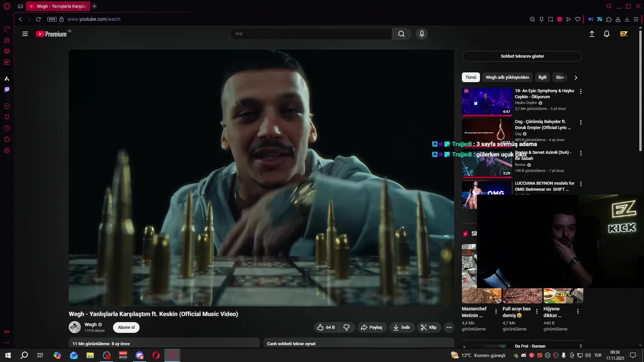Open browser downloads icon
The height and width of the screenshot is (362, 644).
click(627, 19)
